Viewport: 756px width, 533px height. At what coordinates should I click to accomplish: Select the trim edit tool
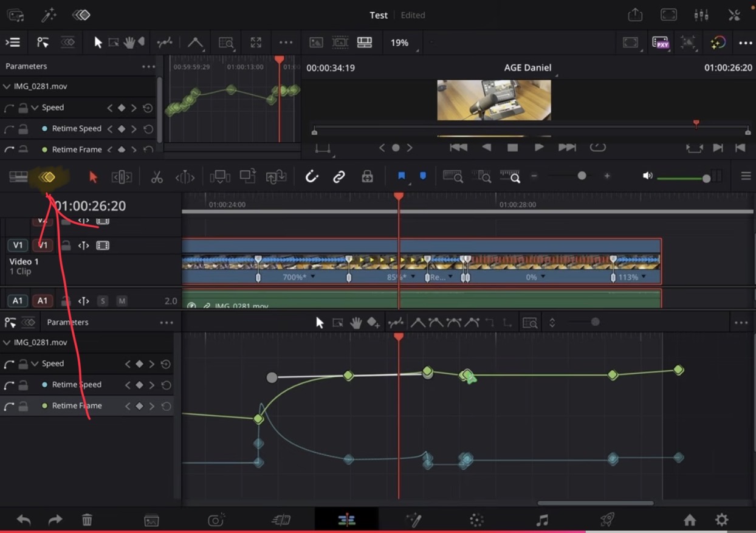[x=122, y=177]
